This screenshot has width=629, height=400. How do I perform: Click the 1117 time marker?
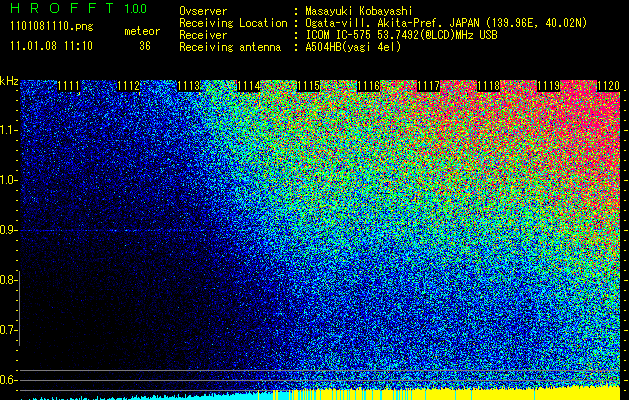[x=428, y=86]
